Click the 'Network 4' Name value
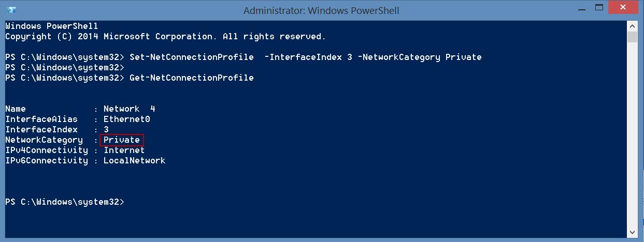 pos(130,109)
